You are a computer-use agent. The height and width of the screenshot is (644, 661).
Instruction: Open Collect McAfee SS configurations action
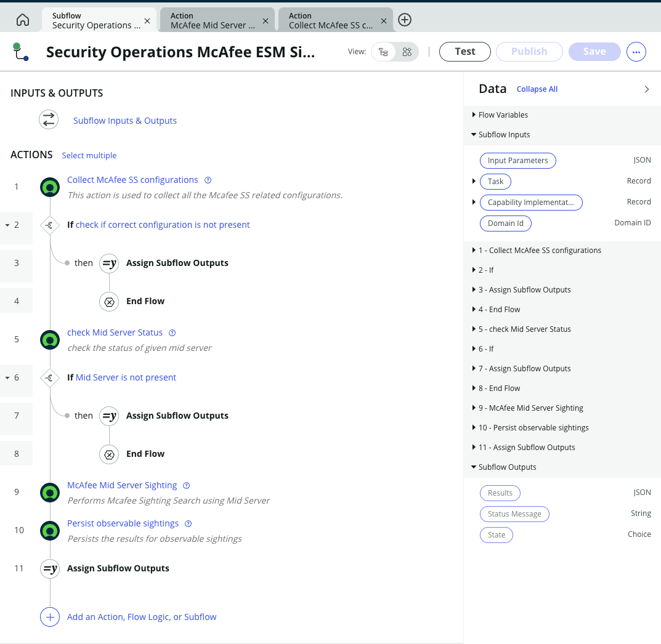click(x=132, y=180)
